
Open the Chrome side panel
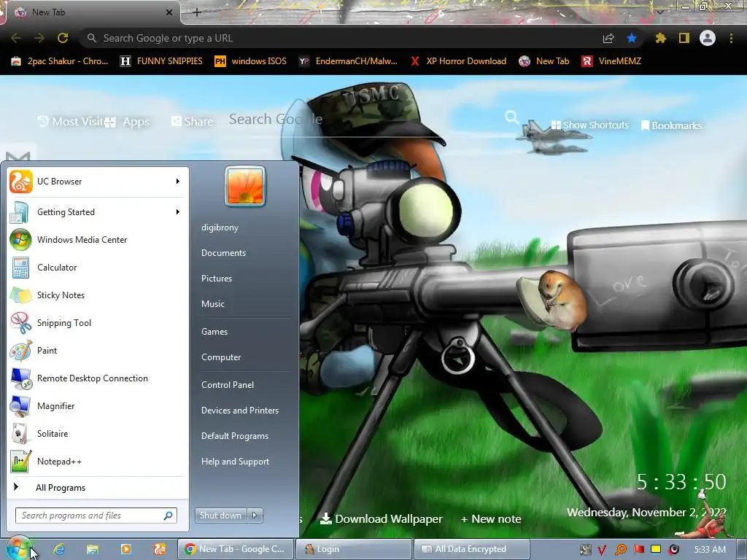[684, 38]
